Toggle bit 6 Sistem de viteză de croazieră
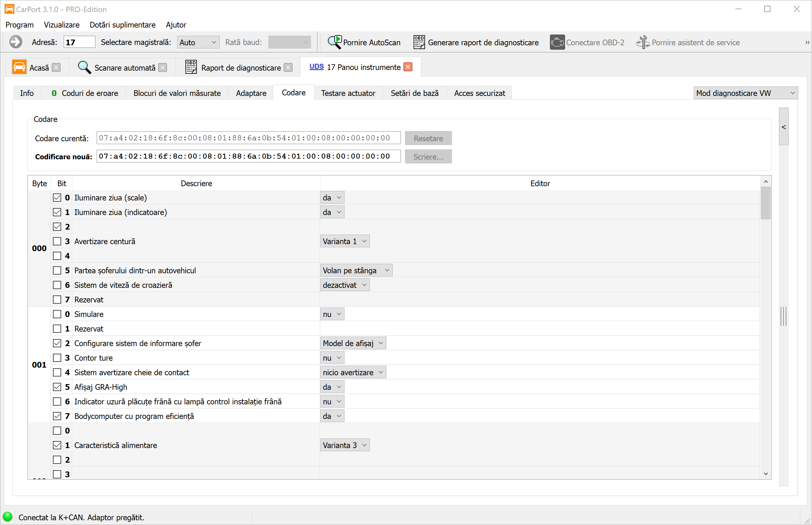Image resolution: width=812 pixels, height=525 pixels. pyautogui.click(x=57, y=285)
